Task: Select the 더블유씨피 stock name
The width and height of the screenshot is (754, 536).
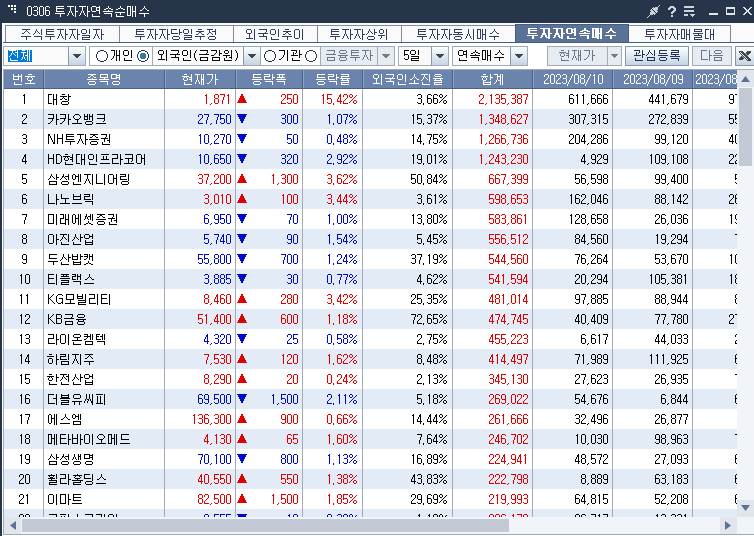Action: [76, 399]
